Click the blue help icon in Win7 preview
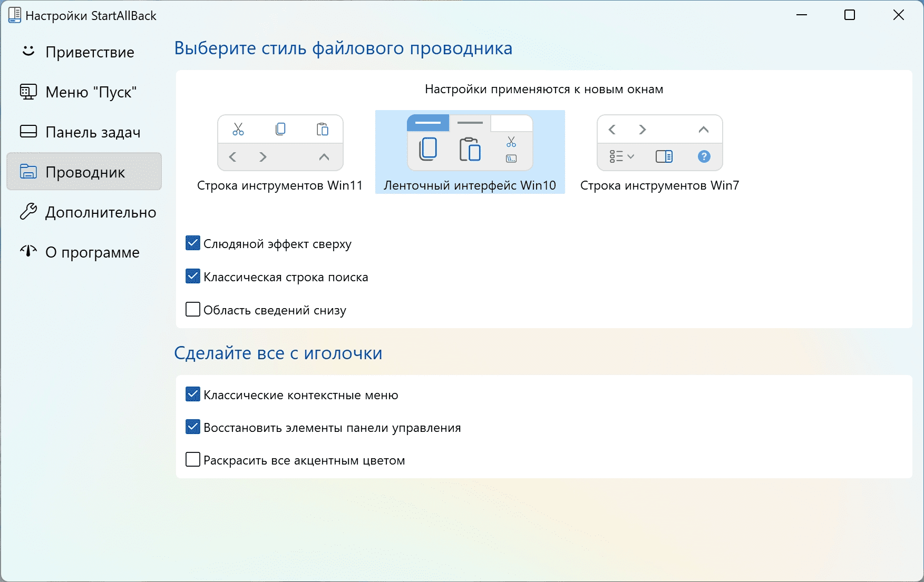The height and width of the screenshot is (582, 924). point(704,156)
